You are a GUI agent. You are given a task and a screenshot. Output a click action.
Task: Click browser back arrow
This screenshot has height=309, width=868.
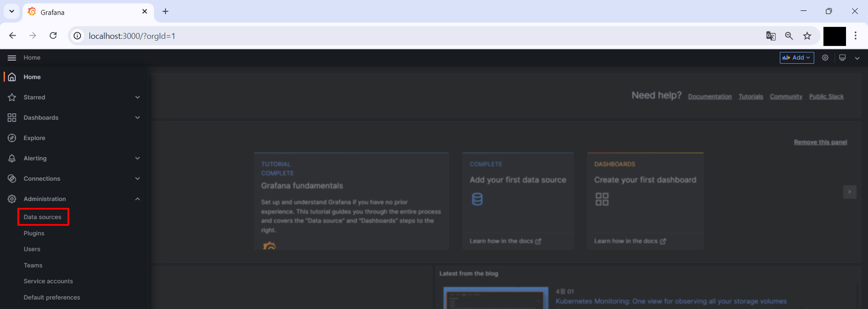tap(12, 36)
